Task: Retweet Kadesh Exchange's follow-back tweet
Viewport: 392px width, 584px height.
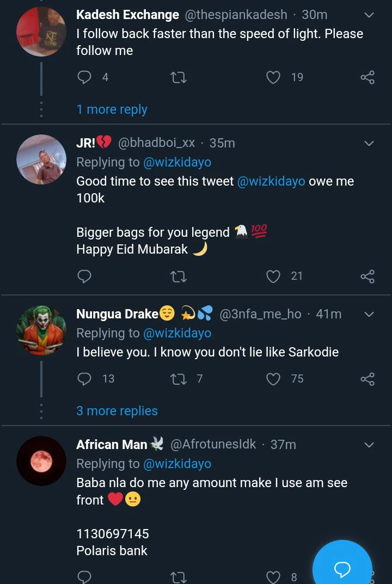Action: pyautogui.click(x=179, y=78)
